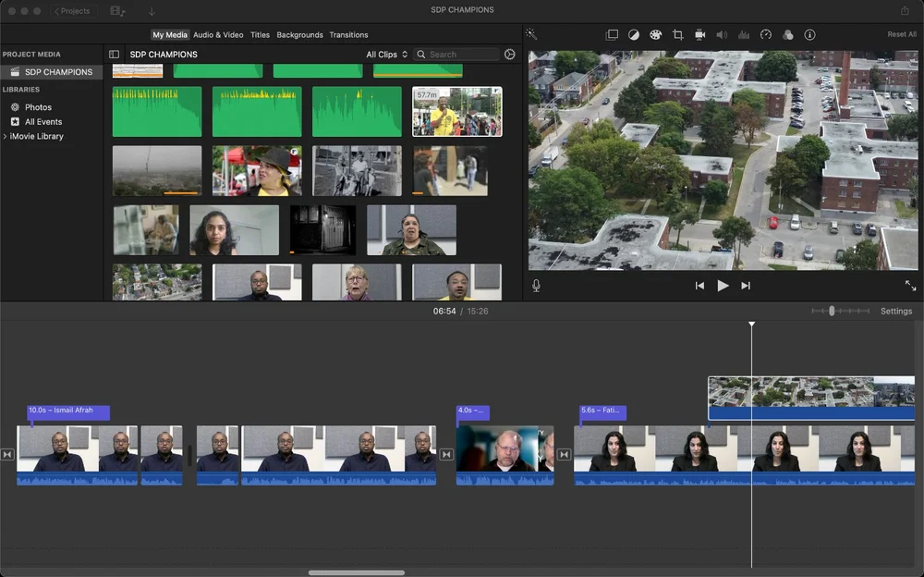
Task: Select the crop tool icon
Action: [x=677, y=35]
